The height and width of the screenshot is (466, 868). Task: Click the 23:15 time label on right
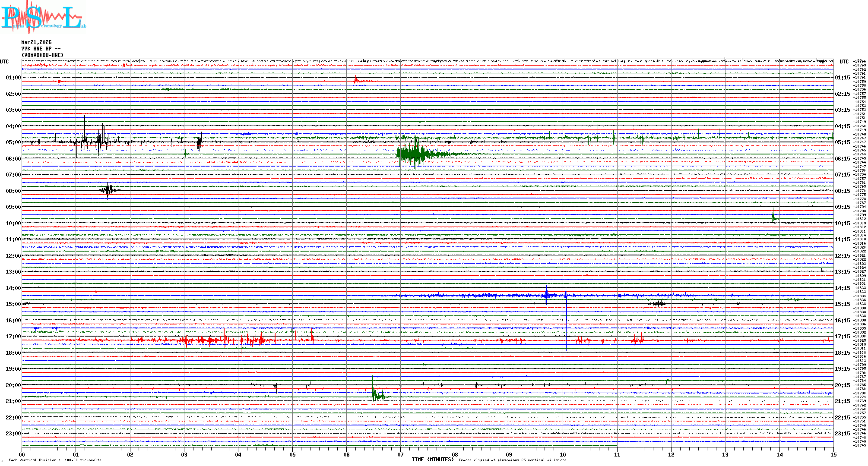point(842,434)
